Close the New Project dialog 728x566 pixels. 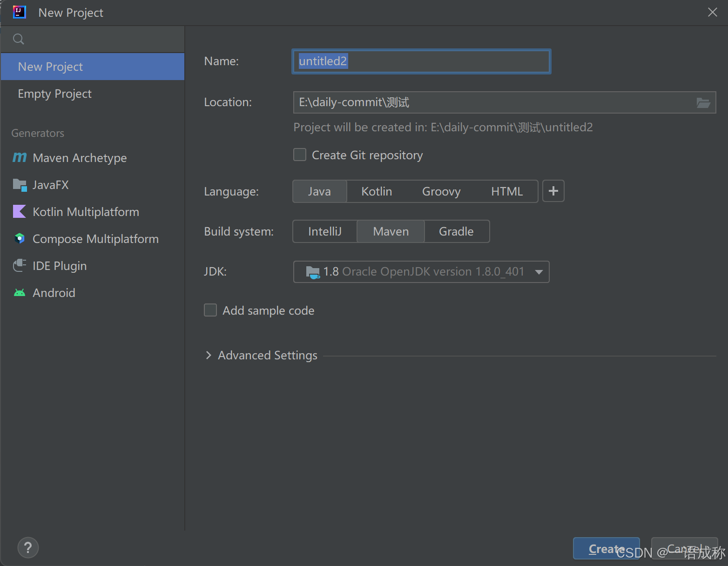tap(712, 13)
